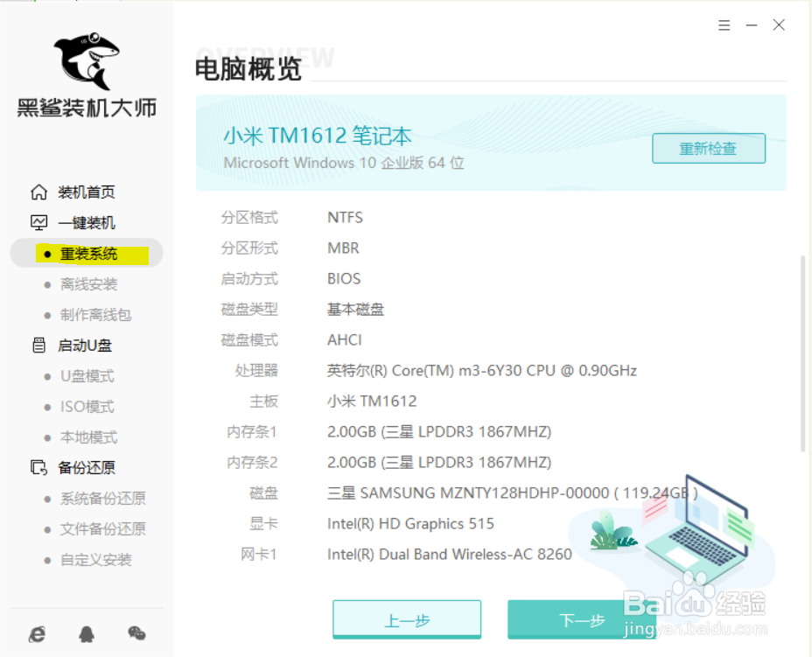812x657 pixels.
Task: Click Intel(R) HD Graphics 515 value
Action: coord(410,523)
